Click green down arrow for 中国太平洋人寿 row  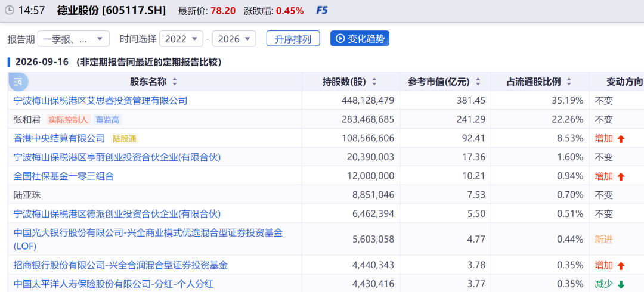pos(621,284)
